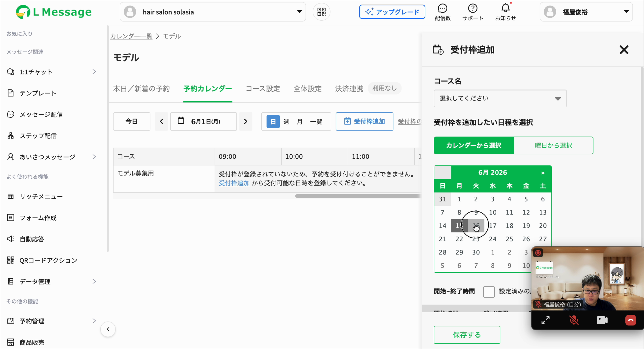Open the コース名 選択してください dropdown

point(500,98)
